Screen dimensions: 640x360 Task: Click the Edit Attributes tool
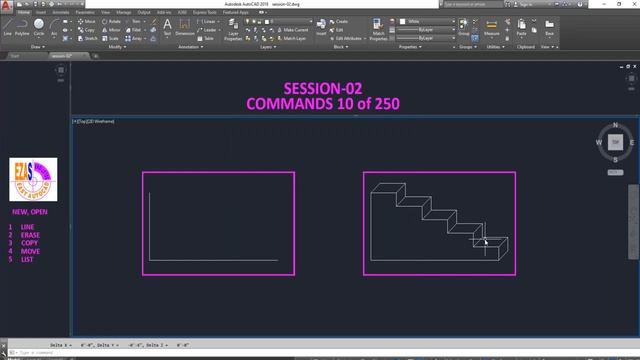pos(346,38)
